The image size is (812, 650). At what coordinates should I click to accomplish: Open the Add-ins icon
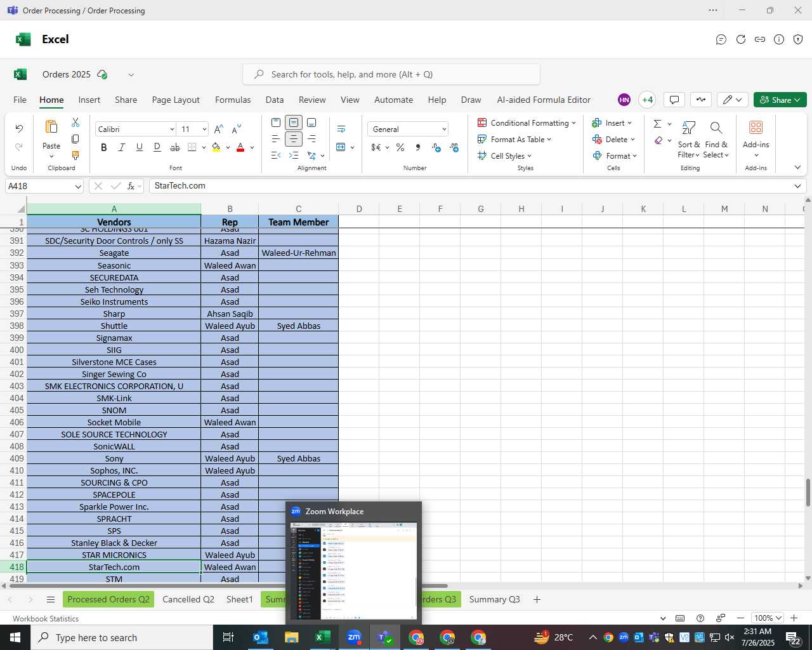756,128
